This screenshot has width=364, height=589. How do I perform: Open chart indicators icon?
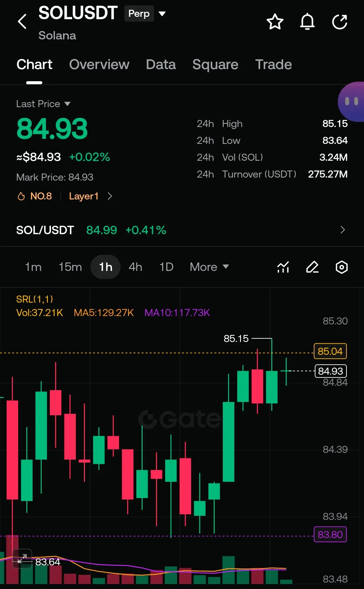point(283,267)
